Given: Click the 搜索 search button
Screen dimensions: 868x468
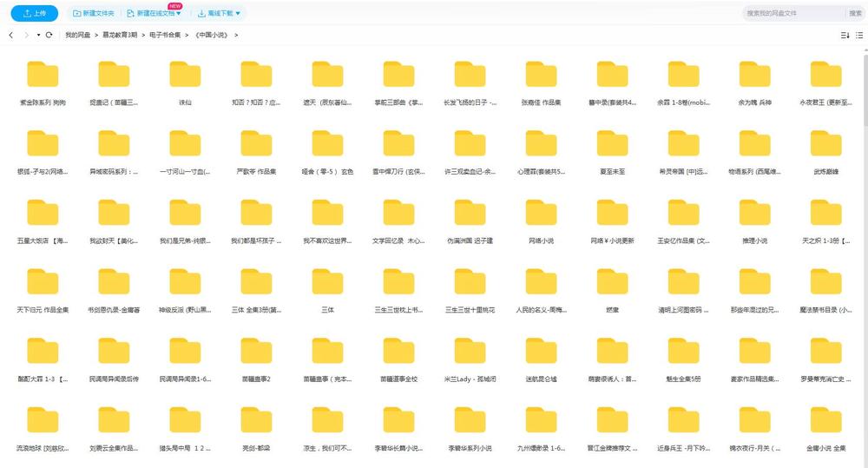Looking at the screenshot, I should pyautogui.click(x=855, y=13).
